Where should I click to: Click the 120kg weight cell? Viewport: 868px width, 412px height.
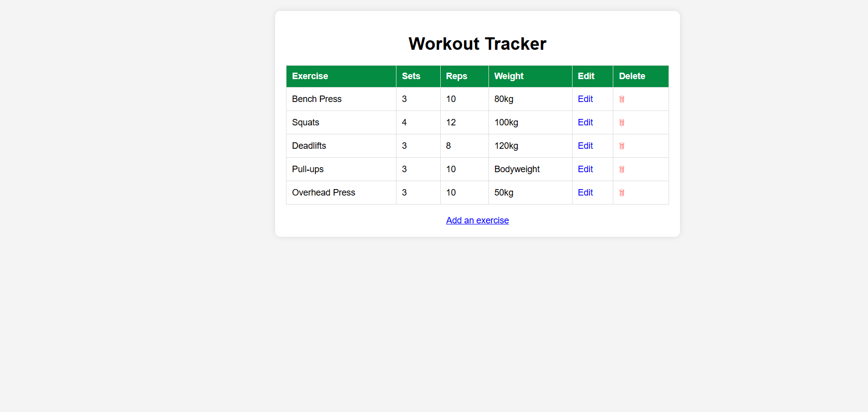click(531, 146)
